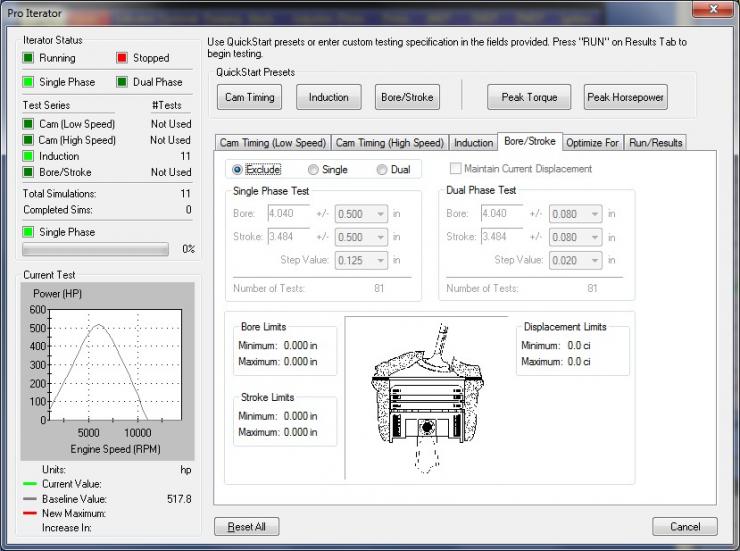Click the Bore/Stroke QuickStart preset
This screenshot has height=551, width=740.
click(x=407, y=97)
